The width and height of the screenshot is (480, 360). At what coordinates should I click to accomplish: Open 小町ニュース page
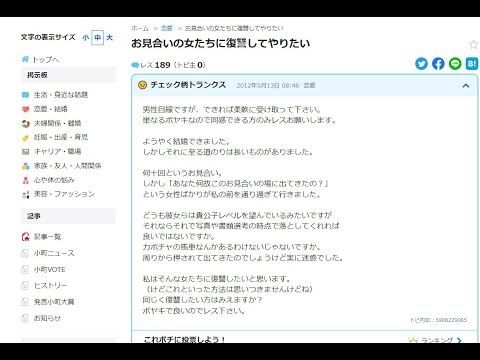54,253
